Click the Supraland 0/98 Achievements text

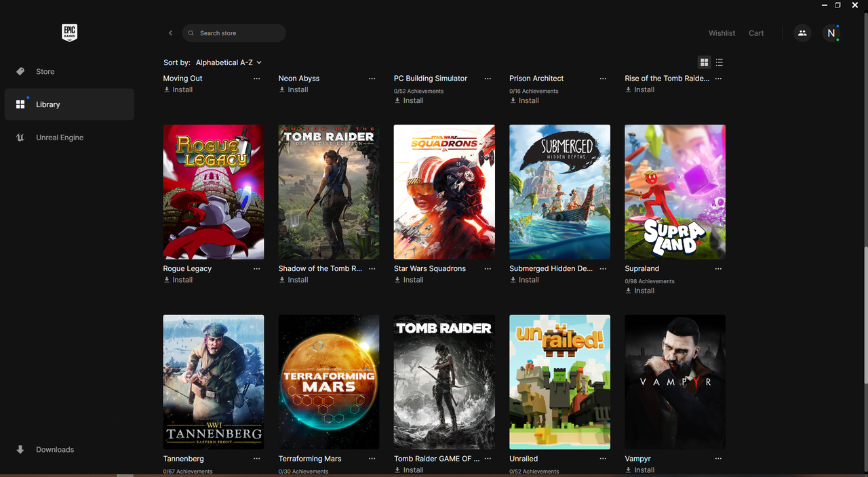650,281
